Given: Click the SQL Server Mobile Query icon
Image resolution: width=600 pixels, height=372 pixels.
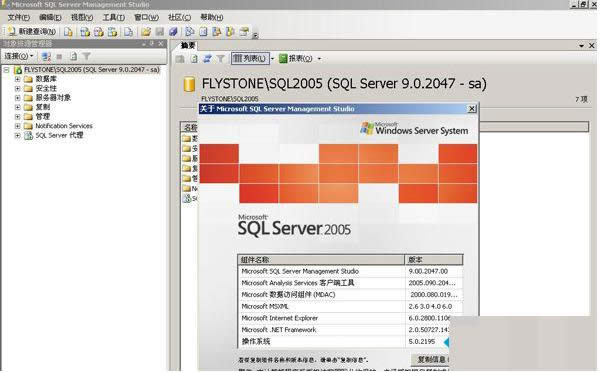Looking at the screenshot, I should 128,32.
